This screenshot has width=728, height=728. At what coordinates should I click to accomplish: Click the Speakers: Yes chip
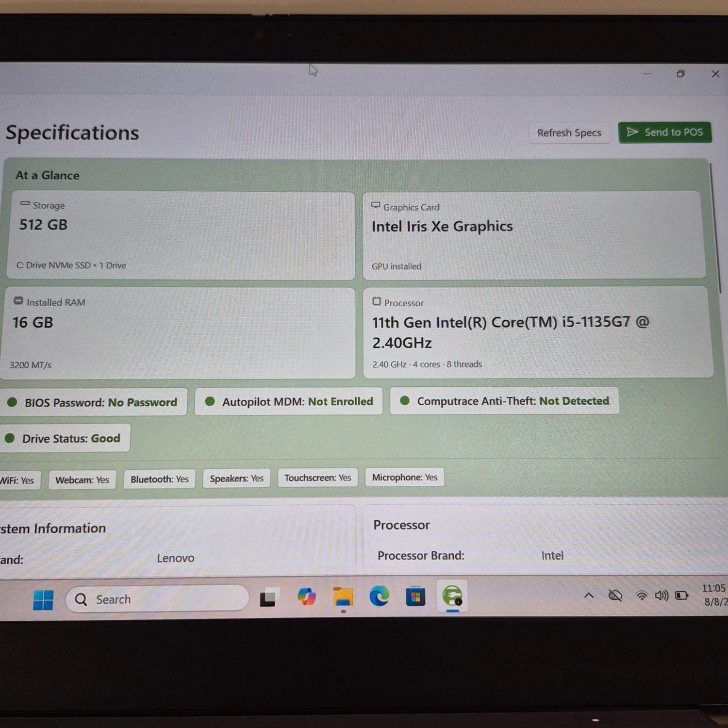[x=236, y=479]
